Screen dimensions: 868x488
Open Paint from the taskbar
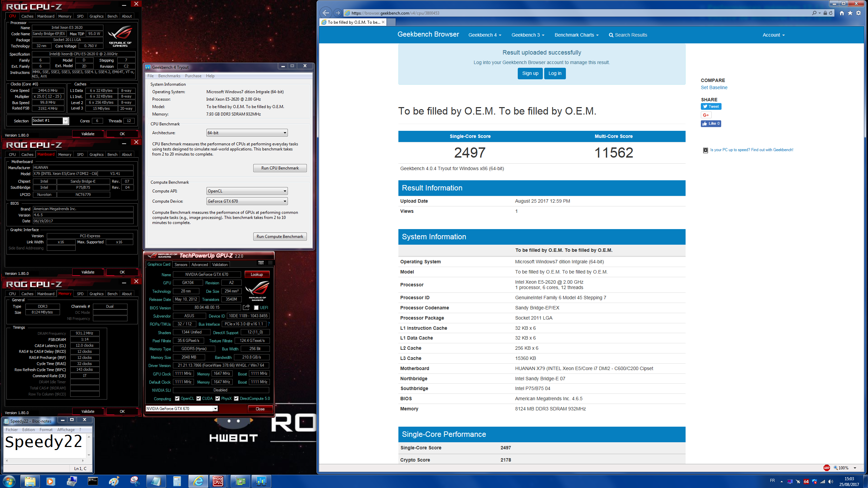114,481
